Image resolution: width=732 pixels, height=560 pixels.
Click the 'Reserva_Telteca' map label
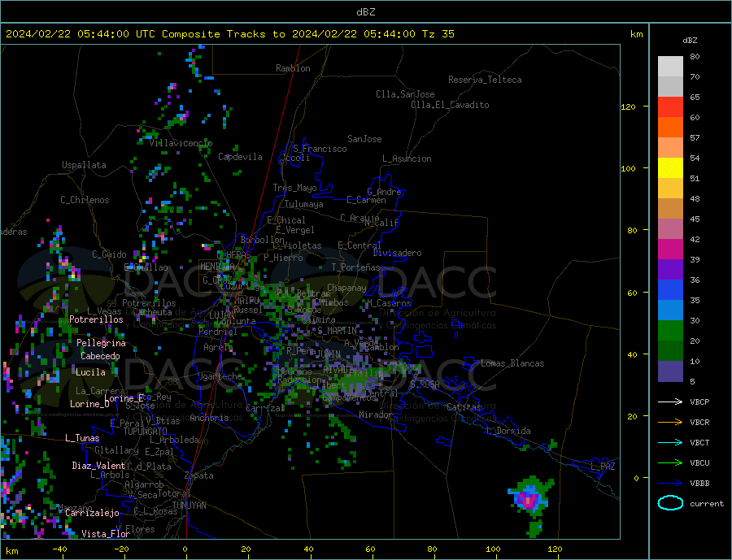(x=485, y=80)
